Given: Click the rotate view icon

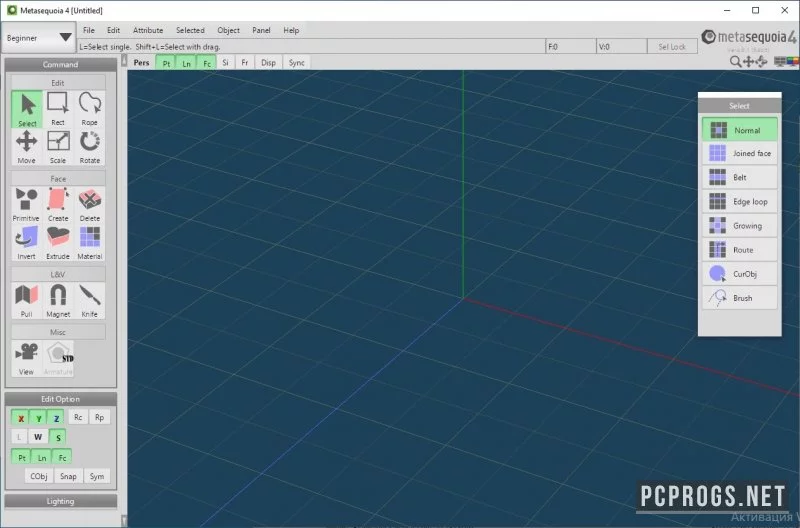Looking at the screenshot, I should pyautogui.click(x=761, y=61).
